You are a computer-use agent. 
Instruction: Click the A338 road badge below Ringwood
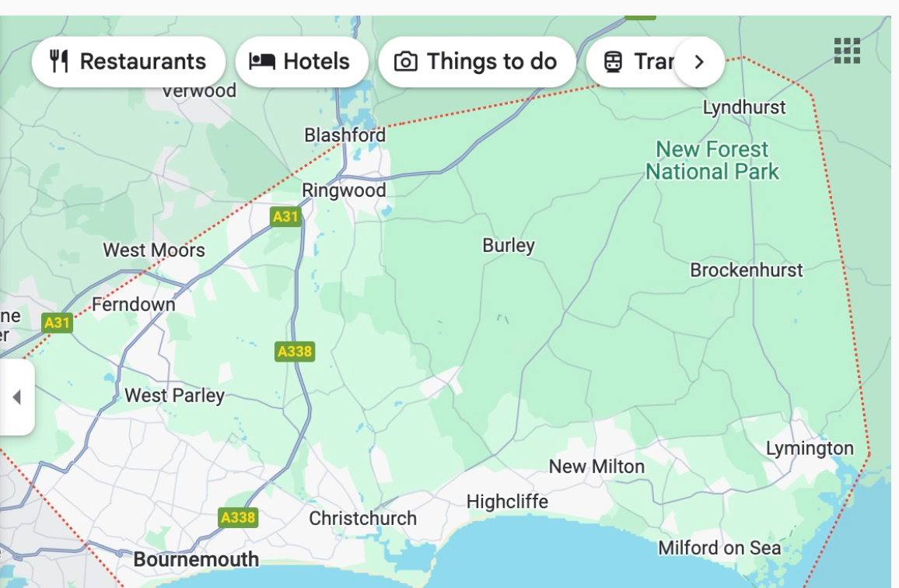click(294, 351)
